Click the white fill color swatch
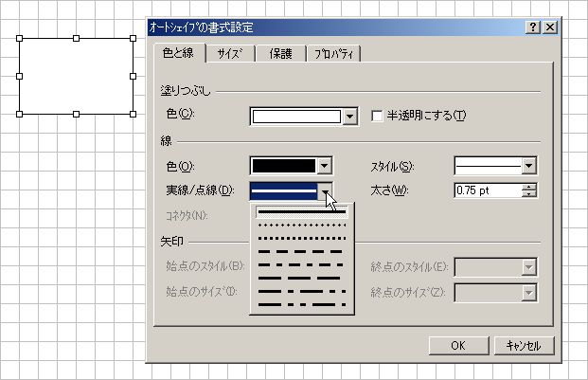This screenshot has width=588, height=380. pos(296,117)
